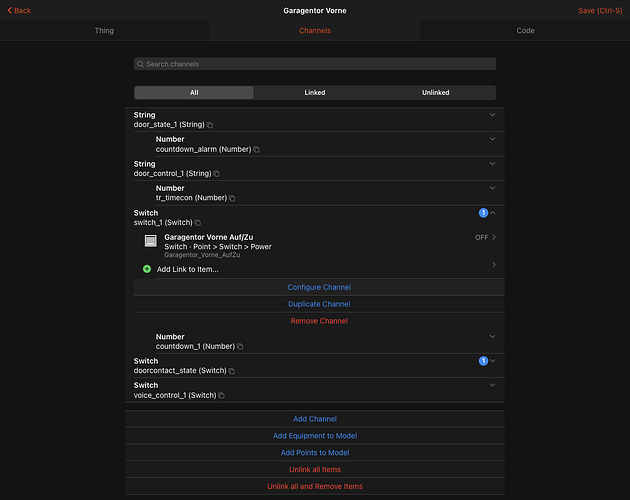Image resolution: width=630 pixels, height=500 pixels.
Task: Filter to Linked channels
Action: tap(315, 92)
